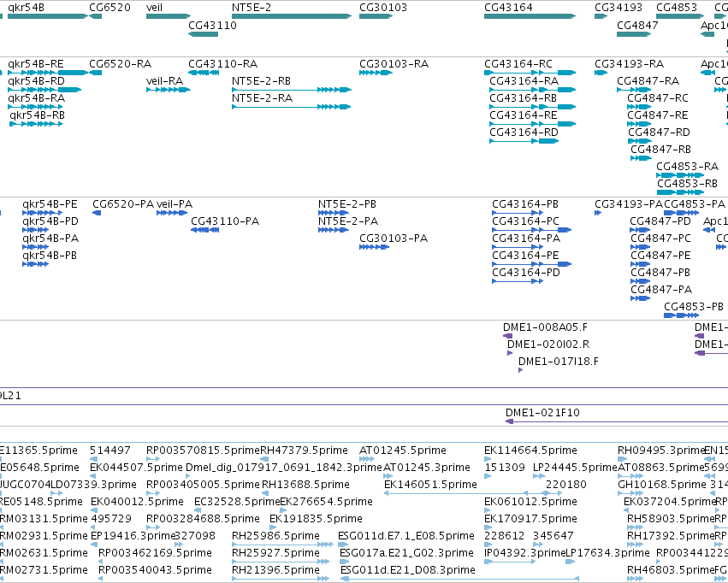Screen dimensions: 728x583
Task: Select the CG43164 gene label
Action: [x=508, y=8]
